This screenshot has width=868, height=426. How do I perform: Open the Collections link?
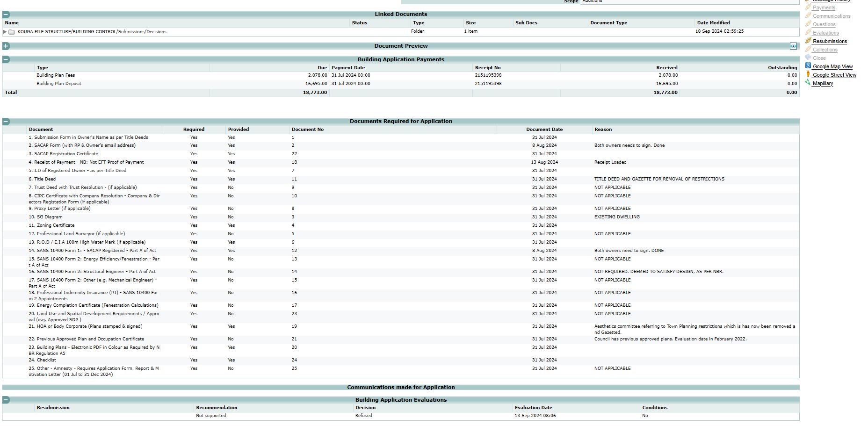[x=825, y=50]
